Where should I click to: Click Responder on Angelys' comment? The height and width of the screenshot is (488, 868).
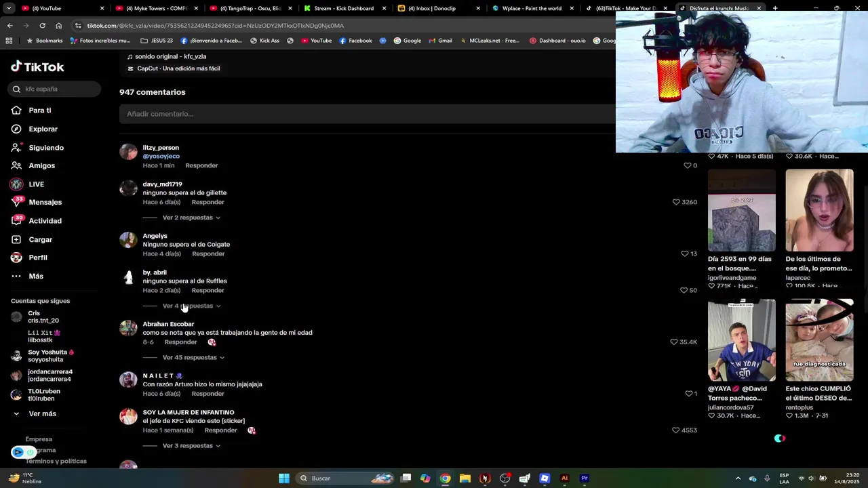click(x=208, y=253)
